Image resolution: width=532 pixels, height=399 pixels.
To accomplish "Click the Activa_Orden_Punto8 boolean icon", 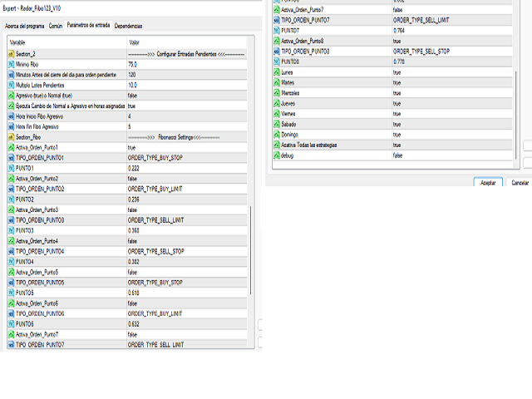I will pos(277,41).
